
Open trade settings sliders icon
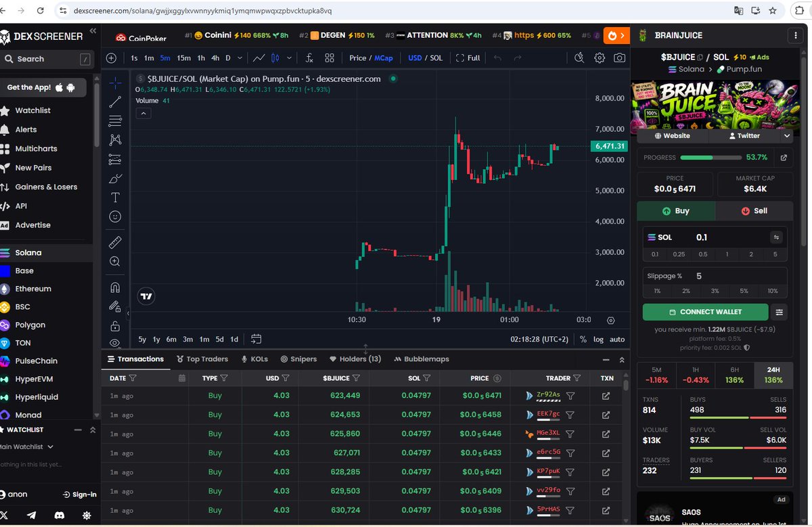tap(780, 312)
